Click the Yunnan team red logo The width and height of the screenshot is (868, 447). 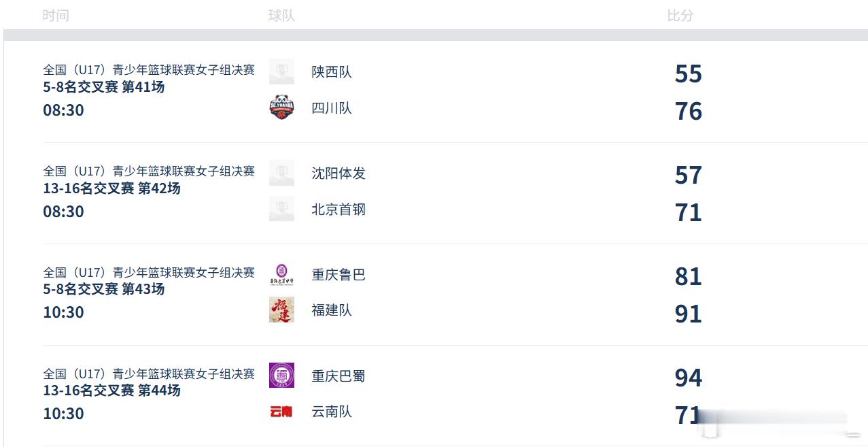(281, 412)
